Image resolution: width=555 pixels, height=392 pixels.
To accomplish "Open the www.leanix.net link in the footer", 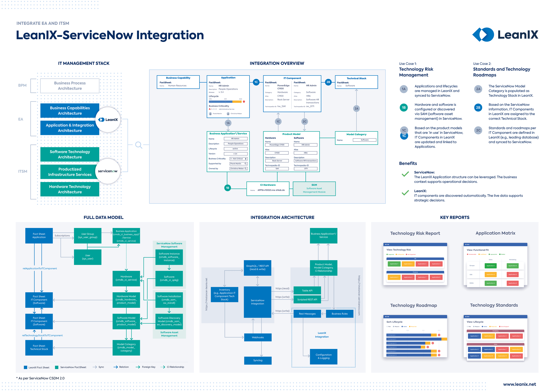I will pyautogui.click(x=519, y=384).
